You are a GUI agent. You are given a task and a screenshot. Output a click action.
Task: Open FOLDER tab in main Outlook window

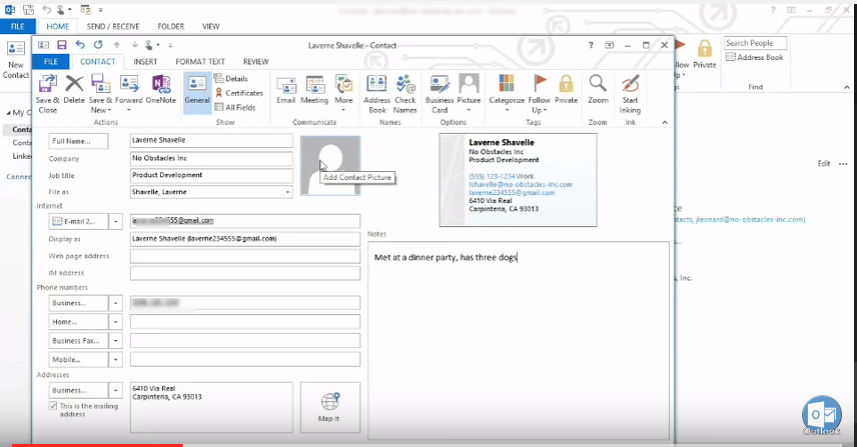click(171, 26)
